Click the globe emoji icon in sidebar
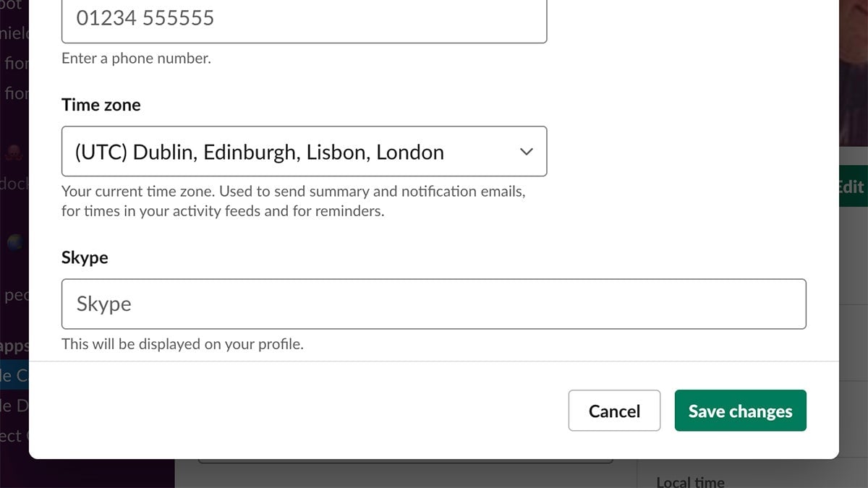 (x=14, y=244)
